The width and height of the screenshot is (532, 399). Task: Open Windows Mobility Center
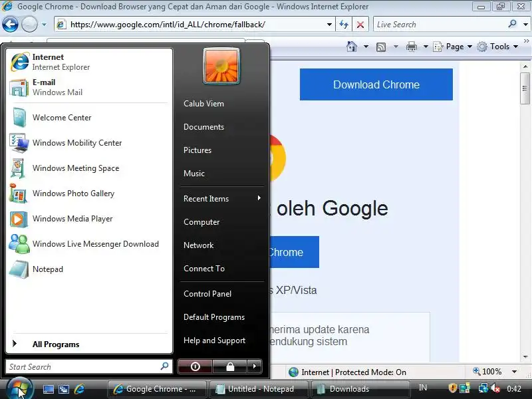pyautogui.click(x=89, y=143)
